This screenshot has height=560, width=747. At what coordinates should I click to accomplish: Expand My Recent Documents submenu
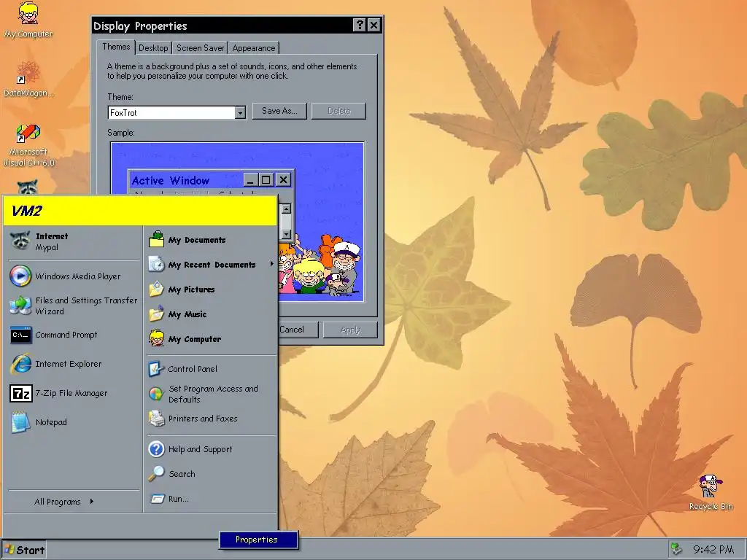click(271, 264)
